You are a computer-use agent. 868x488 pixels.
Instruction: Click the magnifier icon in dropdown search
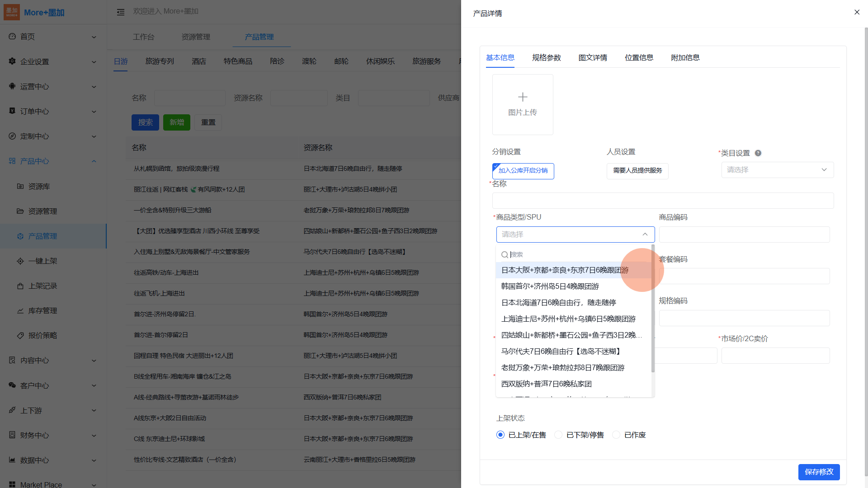pyautogui.click(x=505, y=255)
